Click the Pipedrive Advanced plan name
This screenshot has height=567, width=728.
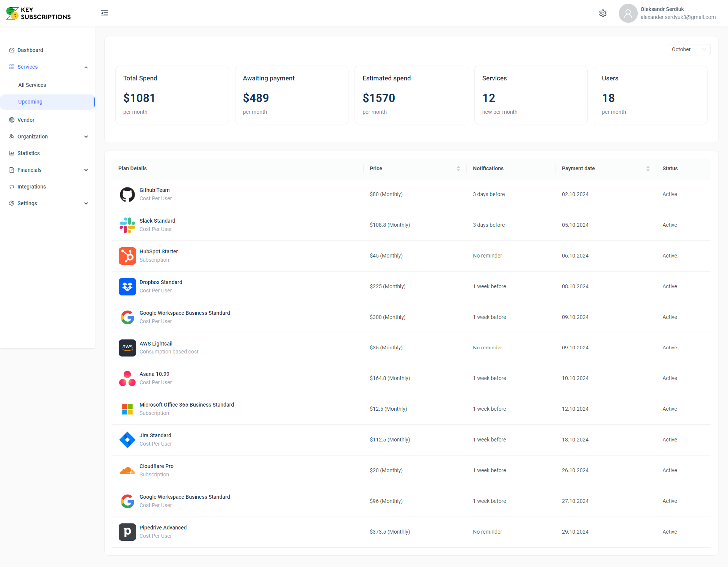163,528
